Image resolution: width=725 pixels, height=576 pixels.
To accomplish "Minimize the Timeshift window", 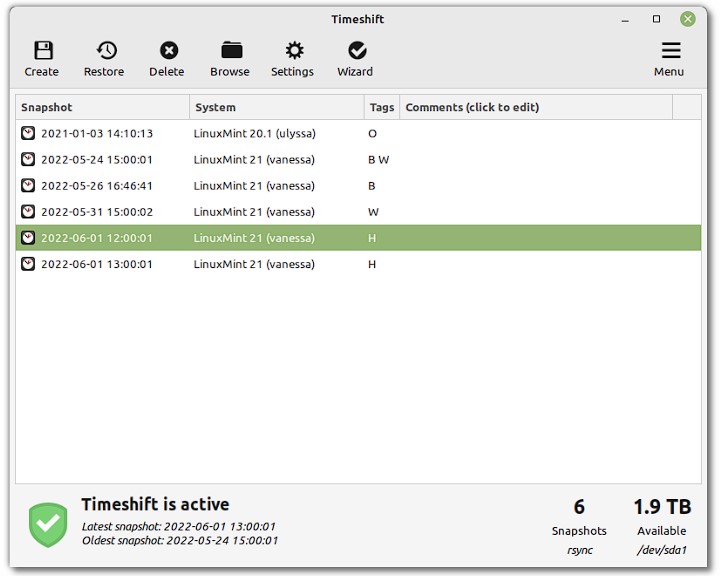I will coord(625,19).
